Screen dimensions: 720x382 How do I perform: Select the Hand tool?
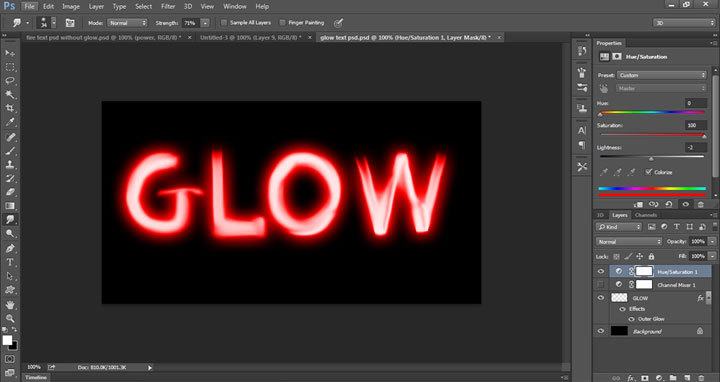pos(10,304)
